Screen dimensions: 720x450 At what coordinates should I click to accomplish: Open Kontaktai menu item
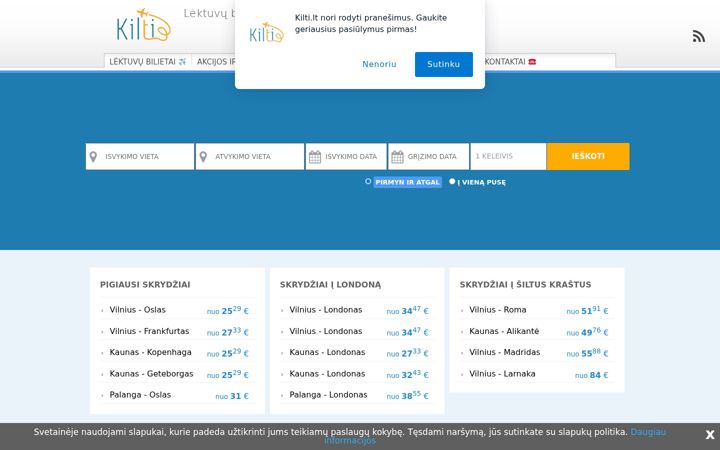tap(510, 62)
